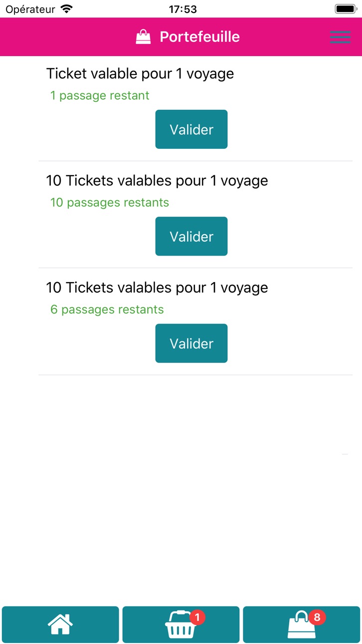Tap the "1 passage restant" label
362x644 pixels.
point(100,95)
